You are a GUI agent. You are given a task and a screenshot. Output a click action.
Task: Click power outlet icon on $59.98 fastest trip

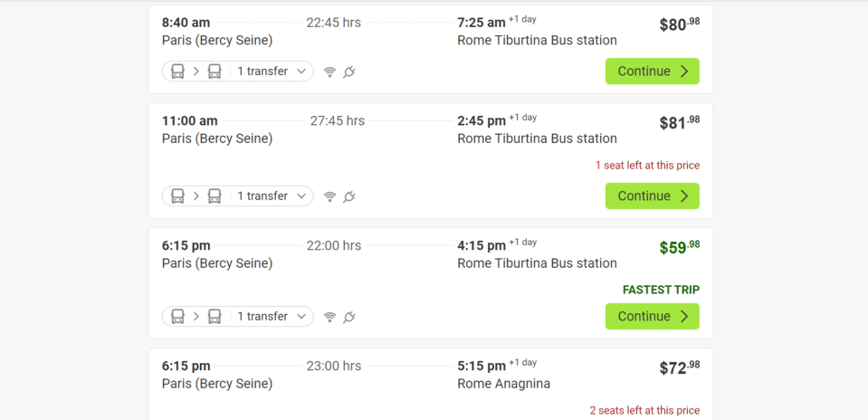click(x=349, y=317)
